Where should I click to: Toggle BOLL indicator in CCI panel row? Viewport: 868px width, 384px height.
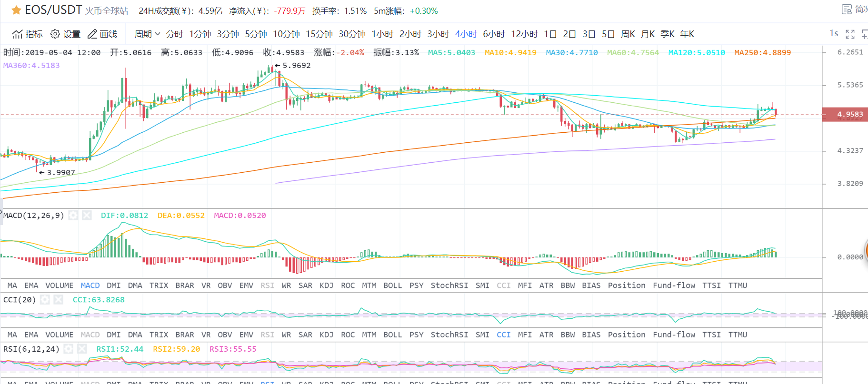coord(392,335)
